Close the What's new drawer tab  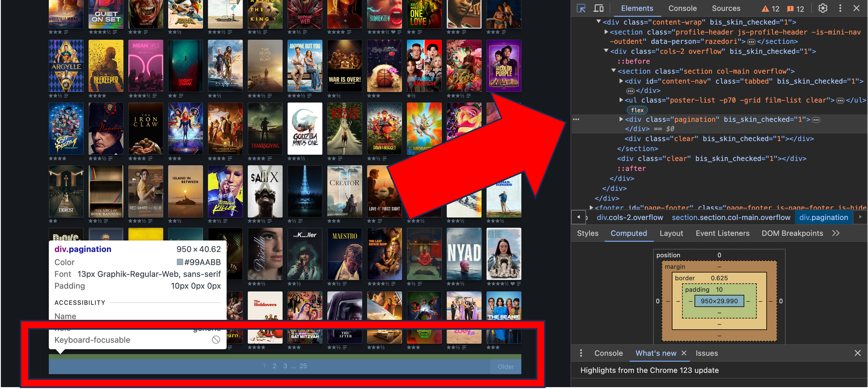(684, 353)
